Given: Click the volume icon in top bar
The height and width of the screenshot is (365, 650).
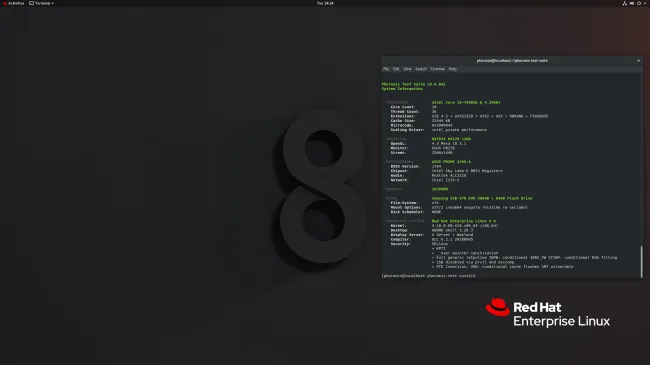Looking at the screenshot, I should pos(632,3).
